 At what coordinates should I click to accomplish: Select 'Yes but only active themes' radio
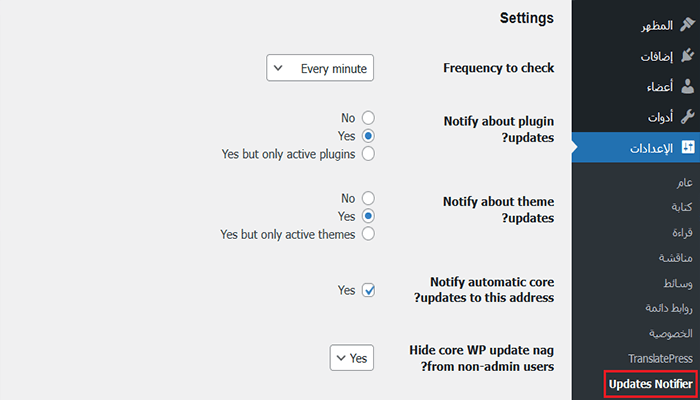pos(368,234)
